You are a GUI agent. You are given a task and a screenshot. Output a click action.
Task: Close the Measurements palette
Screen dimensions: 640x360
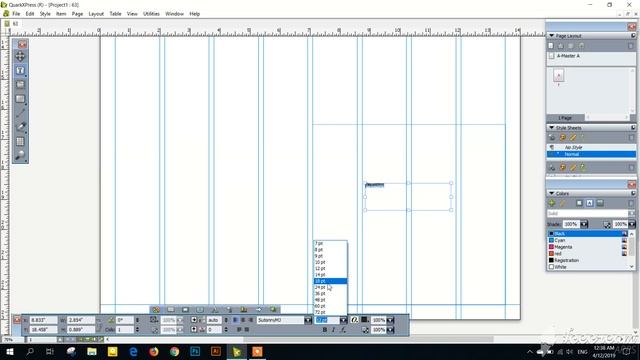coord(17,320)
